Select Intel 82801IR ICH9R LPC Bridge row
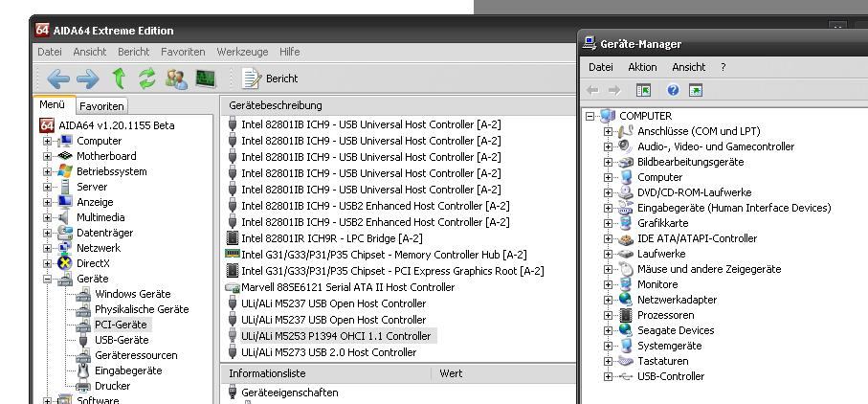Viewport: 868px width, 404px height. [x=331, y=238]
